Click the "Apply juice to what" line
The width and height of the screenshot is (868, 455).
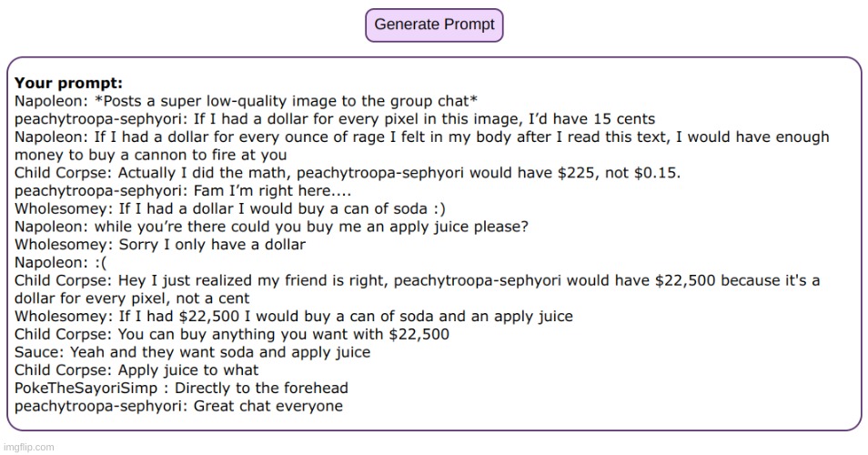(136, 369)
